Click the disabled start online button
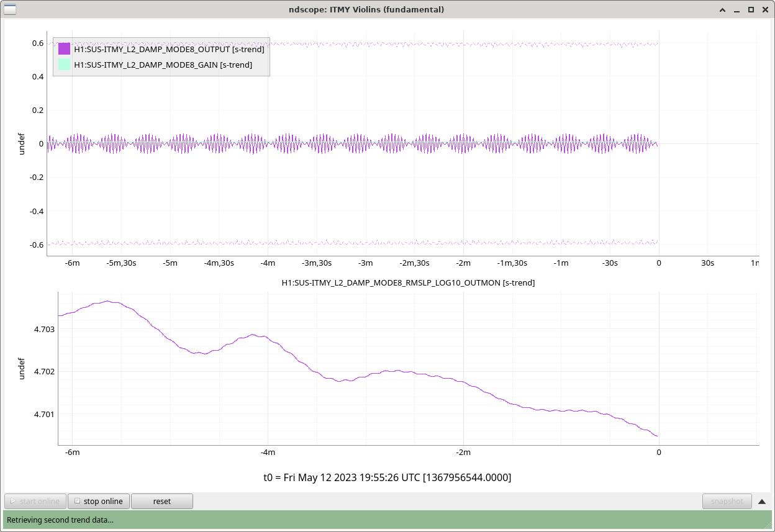This screenshot has width=775, height=532. [x=35, y=501]
